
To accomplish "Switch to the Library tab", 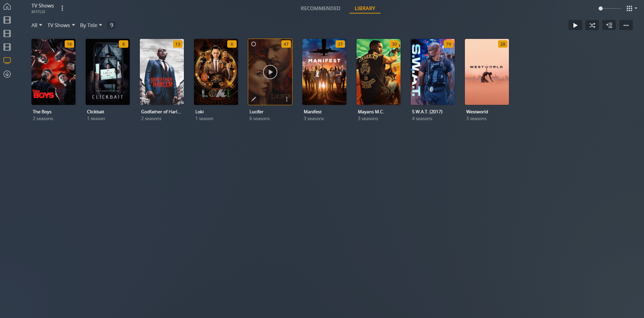I will pyautogui.click(x=365, y=8).
